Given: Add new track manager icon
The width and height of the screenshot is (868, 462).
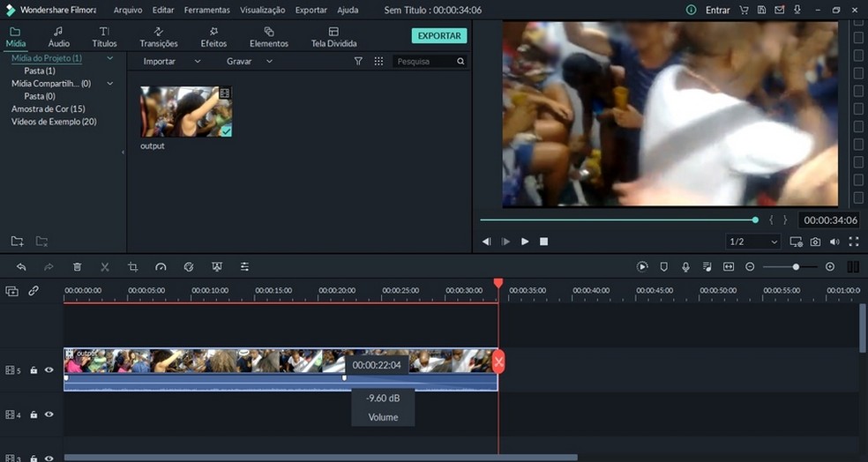Looking at the screenshot, I should pyautogui.click(x=11, y=291).
